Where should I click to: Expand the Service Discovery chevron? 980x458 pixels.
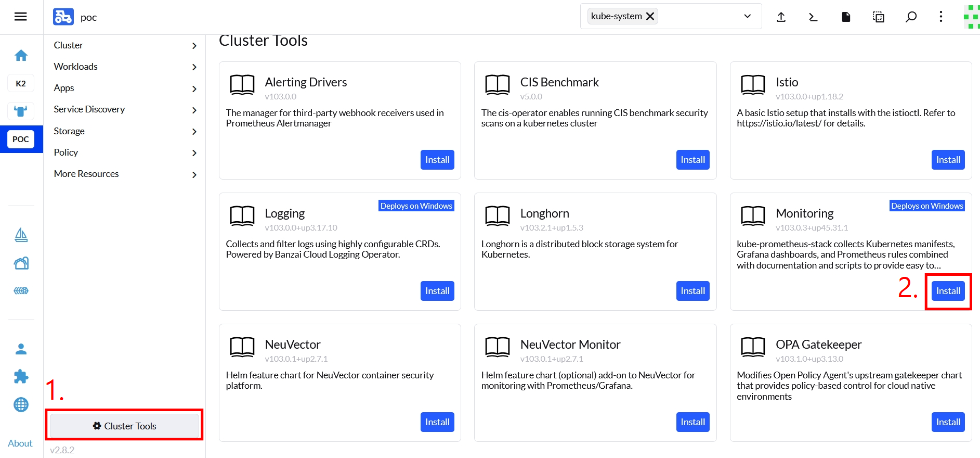click(x=194, y=110)
